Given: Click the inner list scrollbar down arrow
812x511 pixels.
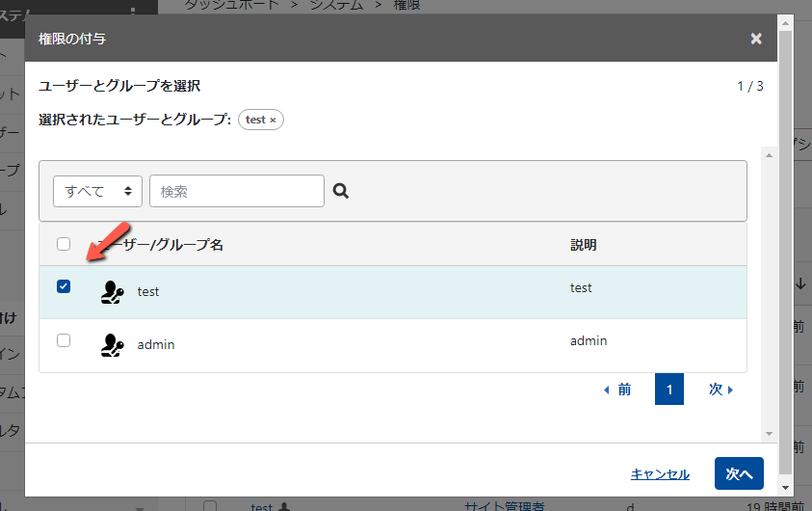Looking at the screenshot, I should [x=769, y=434].
